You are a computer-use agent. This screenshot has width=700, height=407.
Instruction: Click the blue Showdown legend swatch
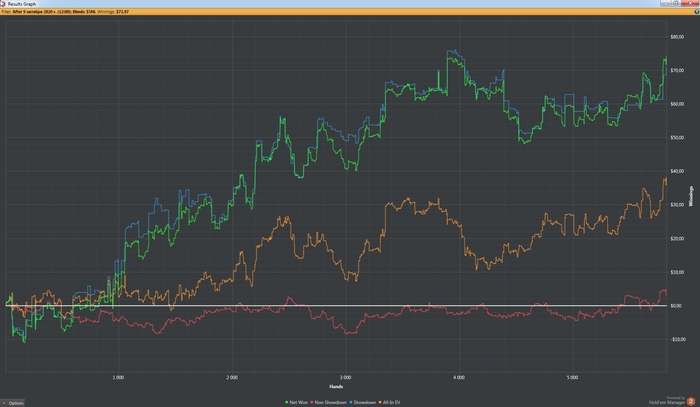(x=351, y=403)
